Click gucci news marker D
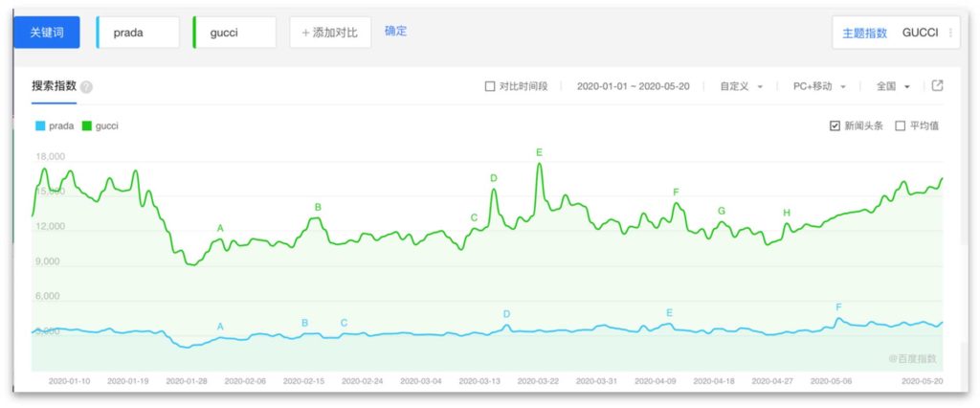This screenshot has width=980, height=408. click(493, 178)
